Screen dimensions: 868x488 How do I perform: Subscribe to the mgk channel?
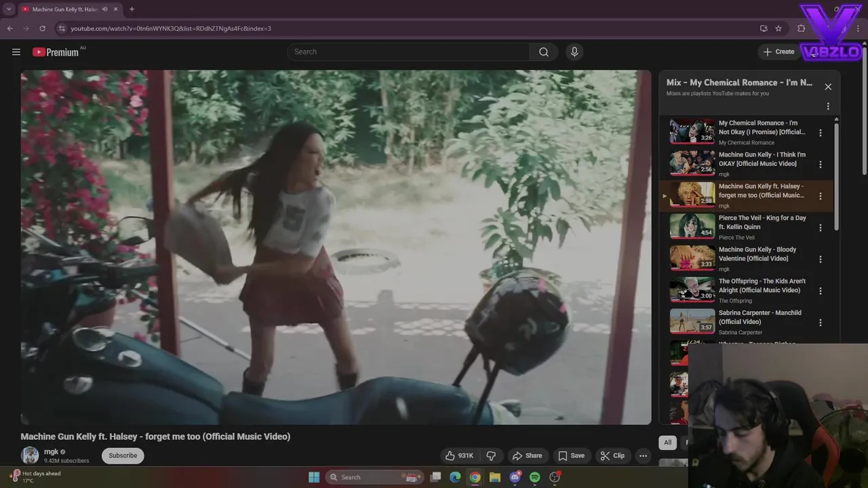[x=123, y=455]
